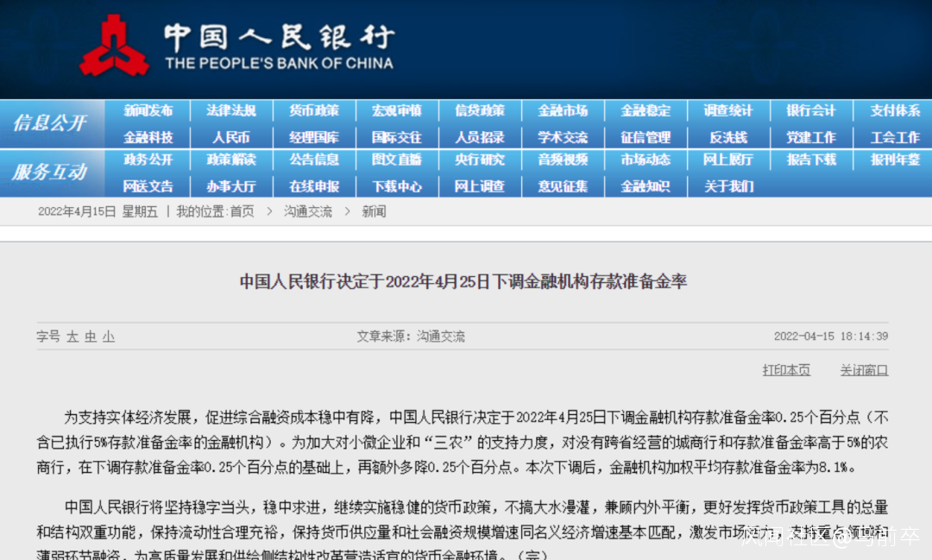Go to 意见征集 page
The image size is (932, 560).
[563, 186]
